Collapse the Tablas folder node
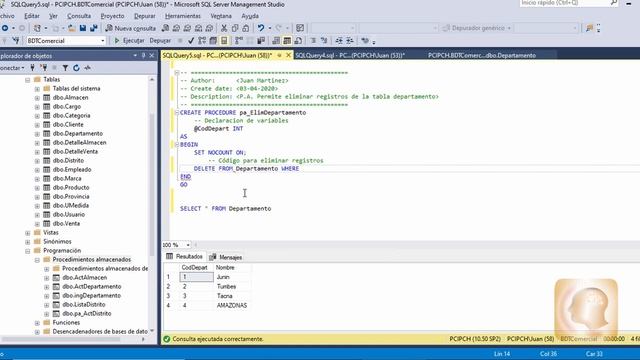The width and height of the screenshot is (640, 360). point(28,80)
